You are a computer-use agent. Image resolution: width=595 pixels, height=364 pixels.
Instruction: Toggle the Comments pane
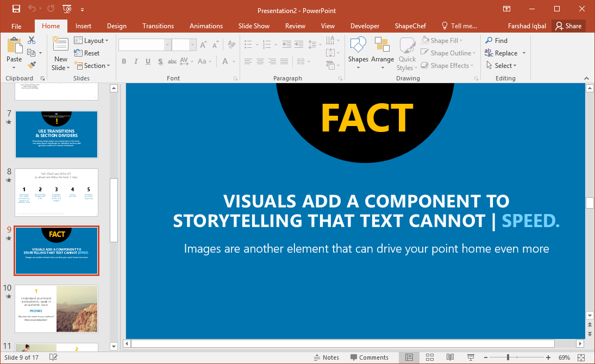(369, 357)
